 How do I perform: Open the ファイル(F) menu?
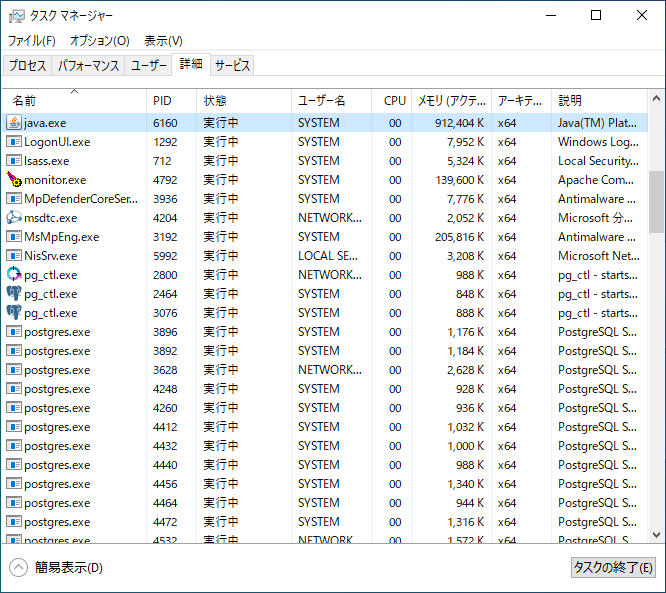[32, 41]
